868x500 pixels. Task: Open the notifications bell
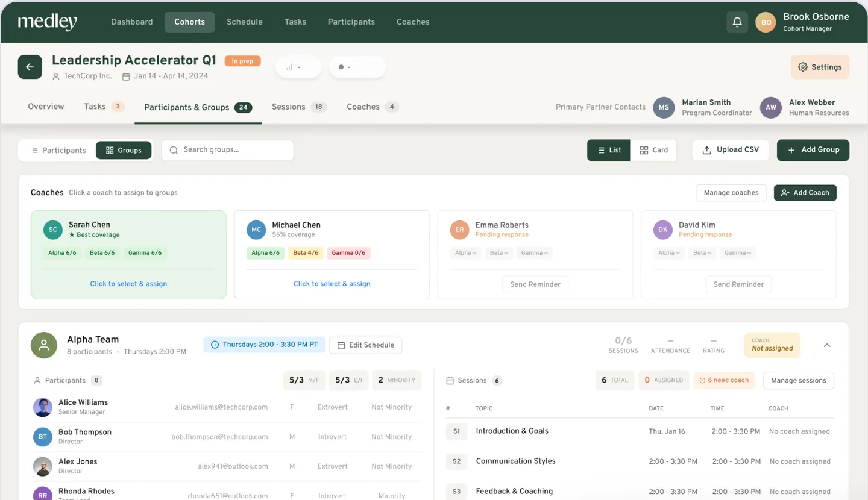737,22
